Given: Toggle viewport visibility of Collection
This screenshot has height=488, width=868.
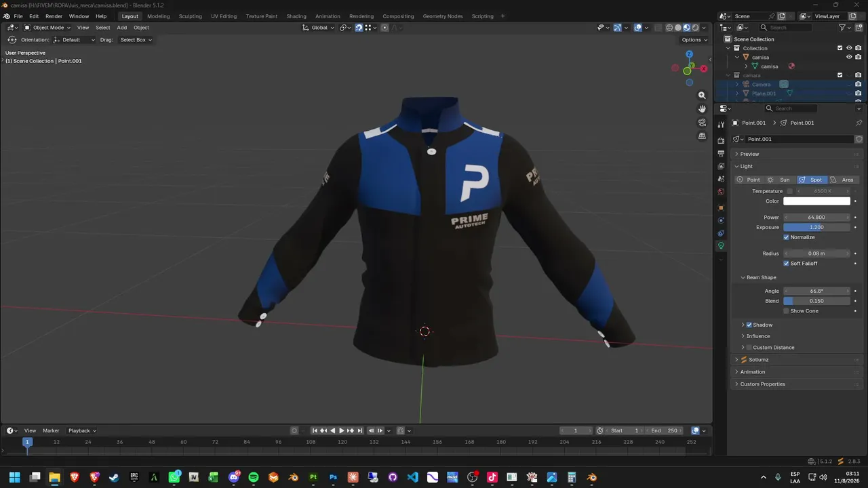Looking at the screenshot, I should [849, 48].
